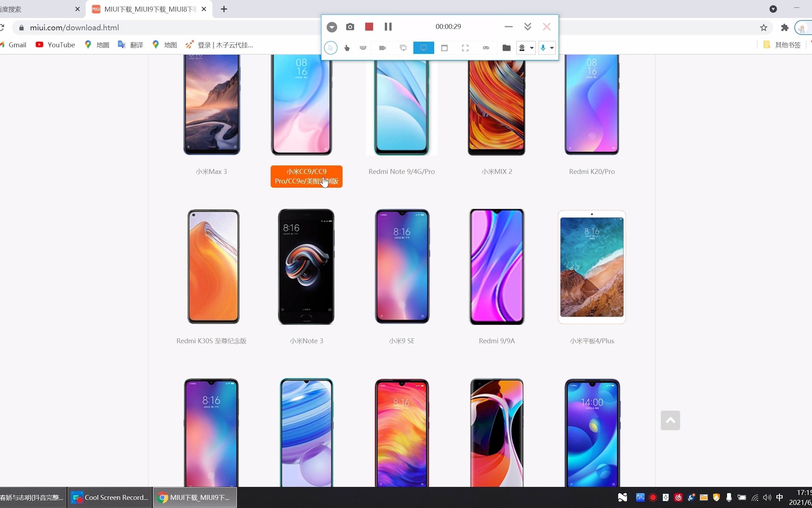This screenshot has width=812, height=508.
Task: Select game recording mode gamepad icon
Action: pyautogui.click(x=486, y=48)
